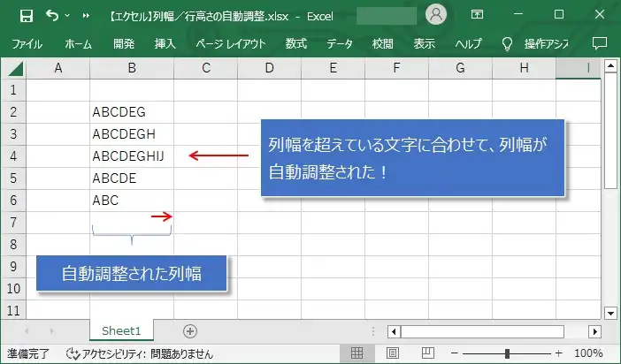Switch to the 開発 ribbon tab
This screenshot has width=621, height=364.
point(124,43)
